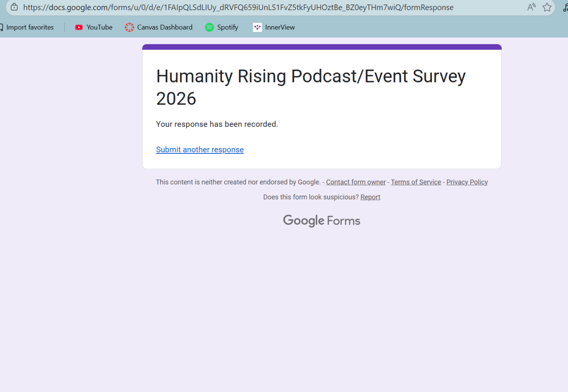Open the YouTube bookmark
This screenshot has width=568, height=392.
point(94,27)
